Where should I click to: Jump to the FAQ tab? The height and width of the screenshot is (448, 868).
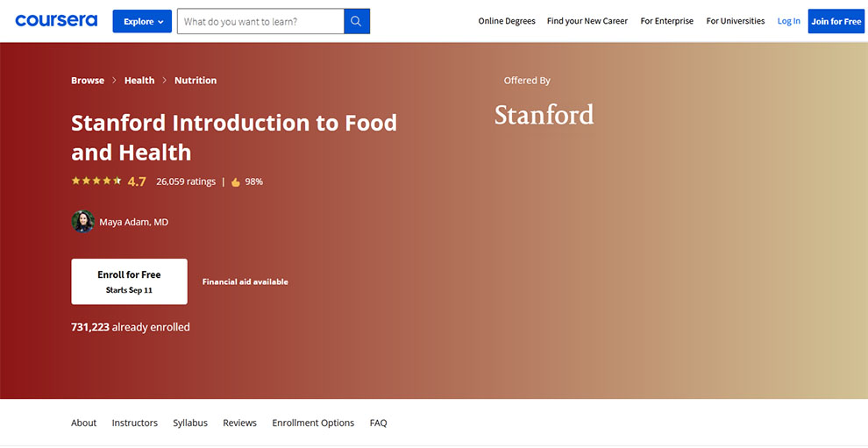tap(379, 423)
